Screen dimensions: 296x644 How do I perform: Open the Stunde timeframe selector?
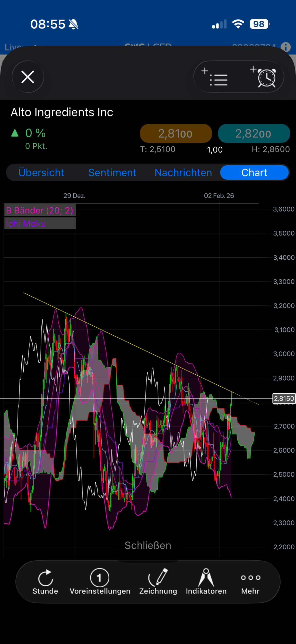tap(45, 582)
